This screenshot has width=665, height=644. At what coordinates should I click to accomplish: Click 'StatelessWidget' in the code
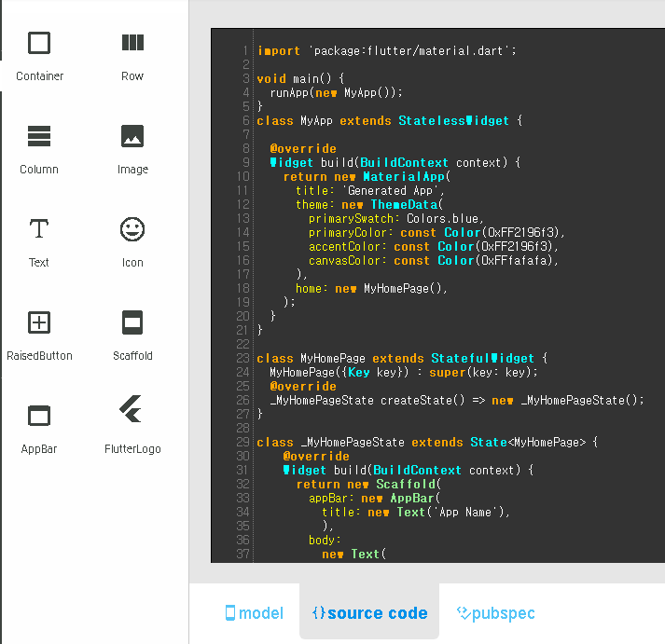pos(453,121)
